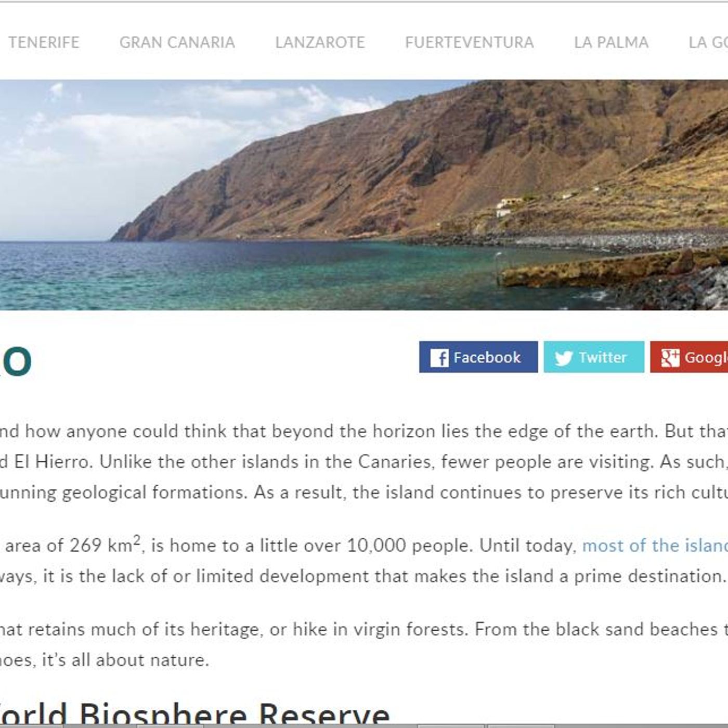The height and width of the screenshot is (728, 728).
Task: Click the Twitter bird icon
Action: [563, 358]
